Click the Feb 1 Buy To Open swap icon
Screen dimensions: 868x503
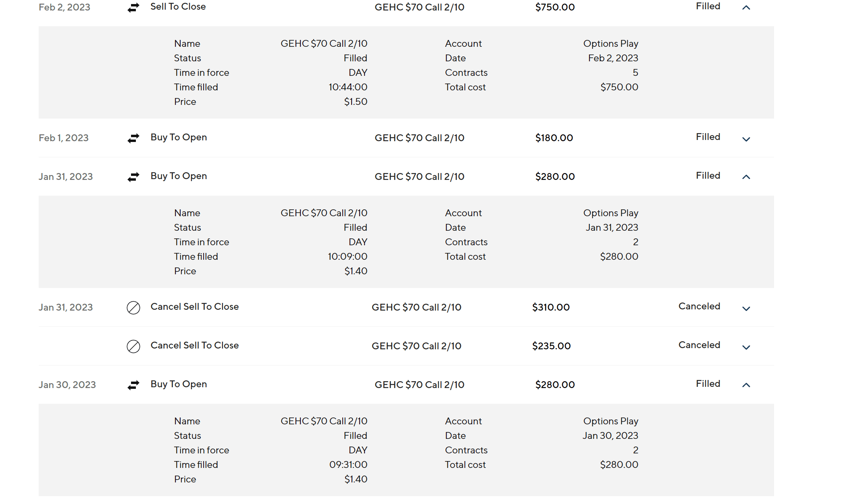[x=133, y=138]
